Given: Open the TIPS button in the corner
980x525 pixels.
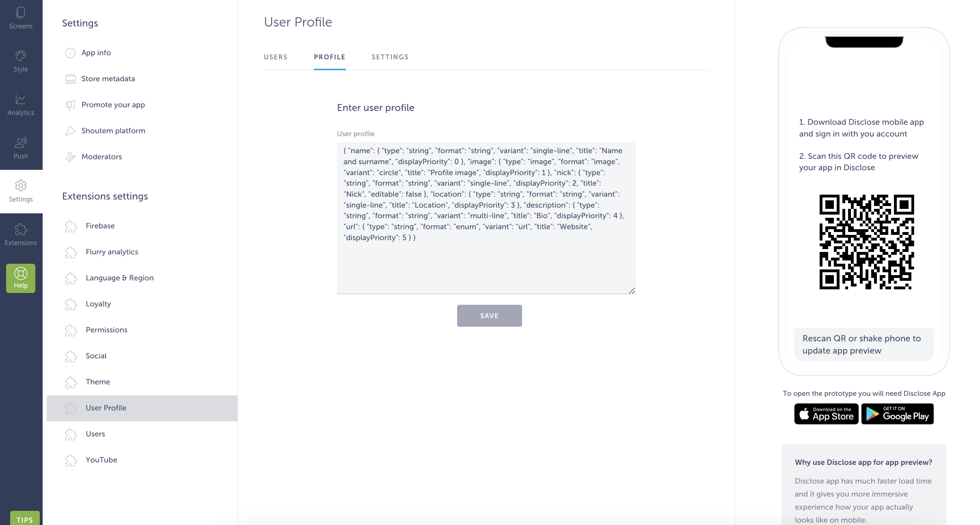Looking at the screenshot, I should [25, 518].
